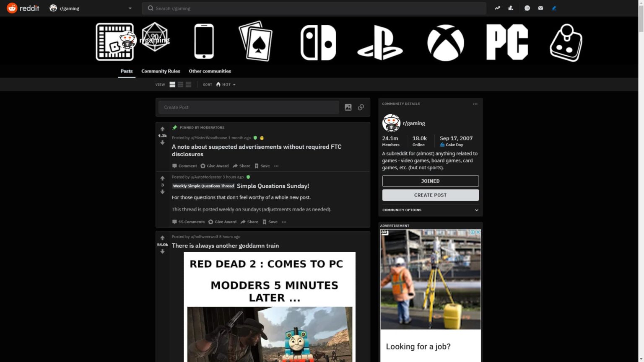Select the trending line-chart icon
The height and width of the screenshot is (362, 644).
click(x=497, y=8)
